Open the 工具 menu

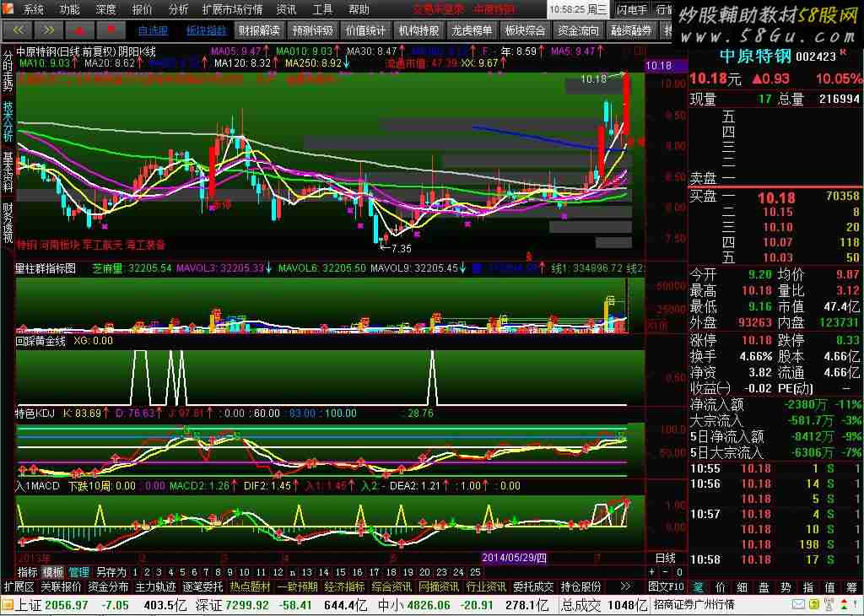pyautogui.click(x=322, y=9)
